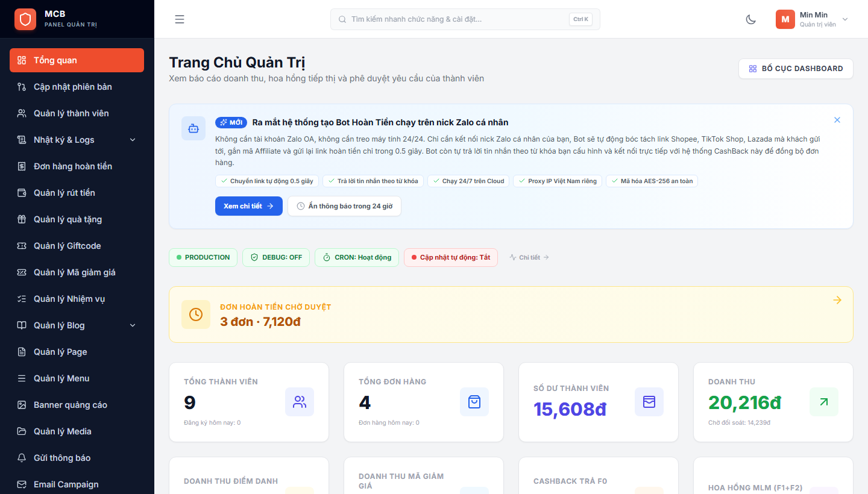The width and height of the screenshot is (868, 494).
Task: Click the 15,608đ member balance value
Action: click(570, 409)
